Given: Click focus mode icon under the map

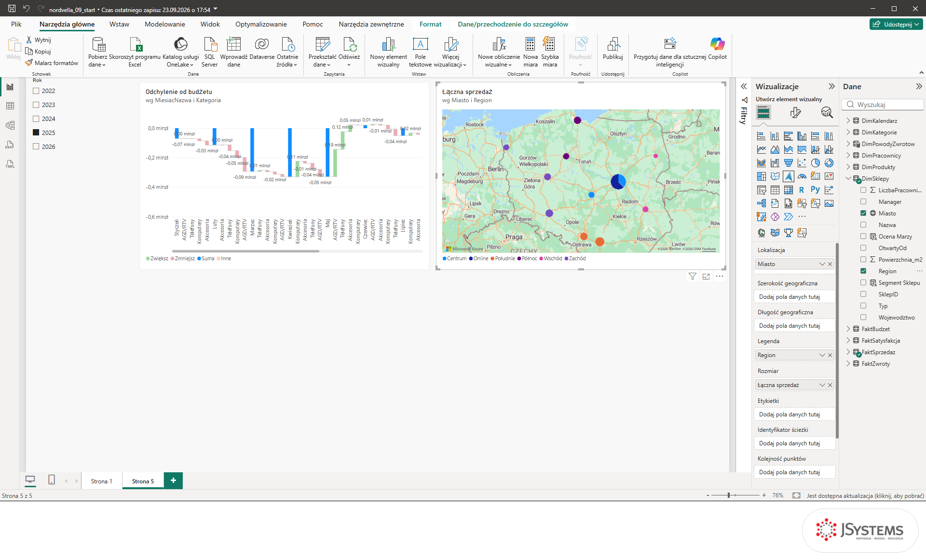Looking at the screenshot, I should tap(706, 276).
